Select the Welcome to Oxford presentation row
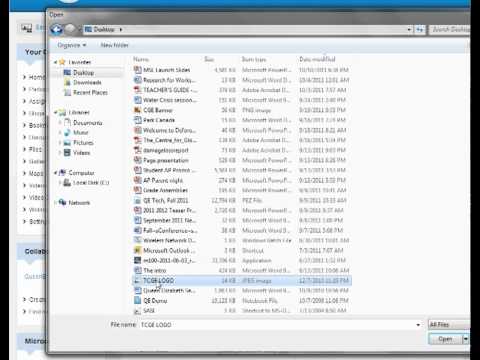The width and height of the screenshot is (480, 360). (241, 130)
